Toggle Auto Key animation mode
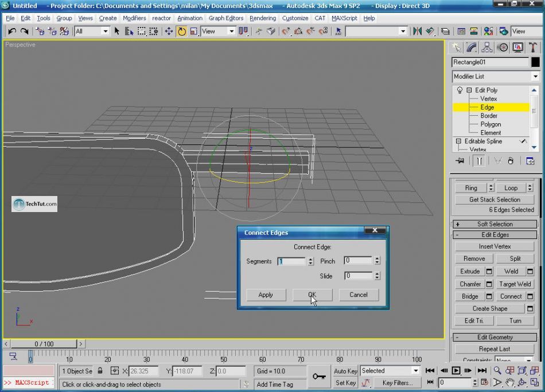Screen dimensions: 545x392 click(x=345, y=371)
